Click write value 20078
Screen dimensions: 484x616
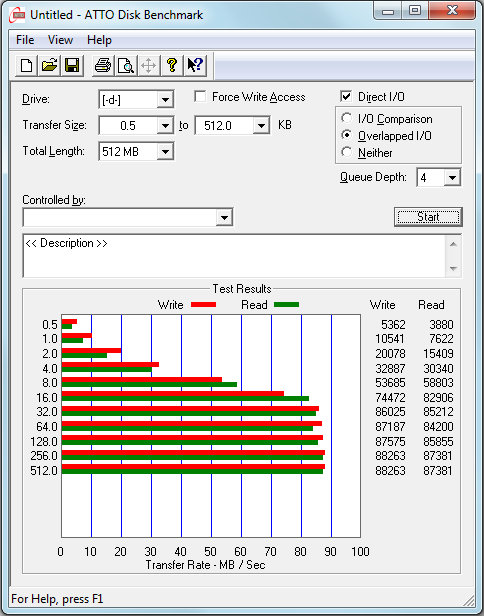[x=390, y=354]
